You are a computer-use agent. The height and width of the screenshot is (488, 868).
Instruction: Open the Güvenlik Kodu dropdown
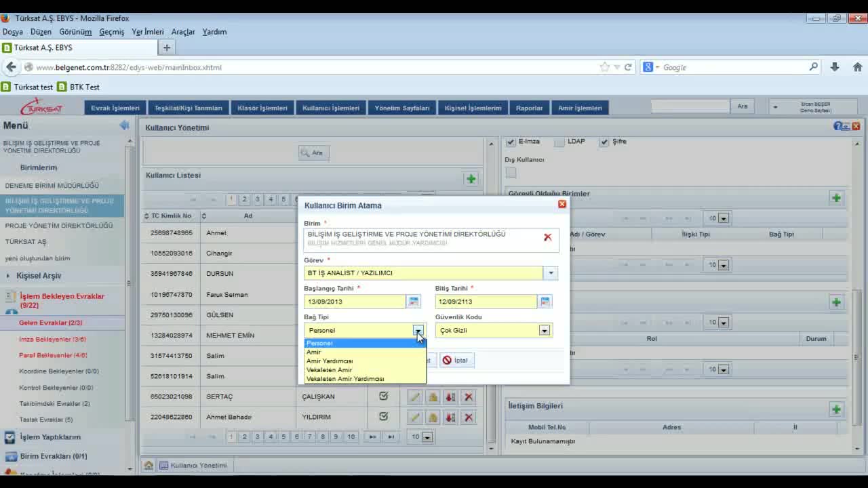coord(544,331)
